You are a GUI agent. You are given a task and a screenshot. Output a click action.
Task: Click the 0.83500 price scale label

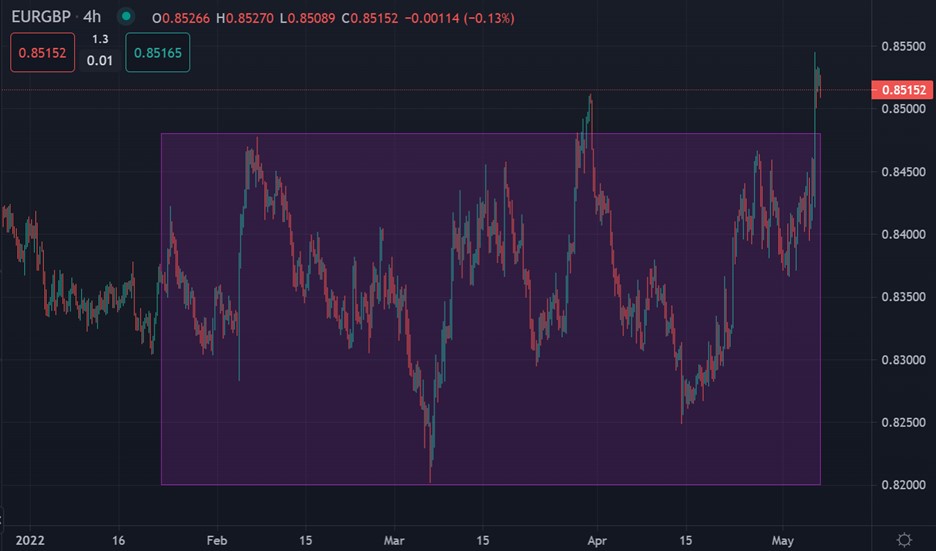(903, 297)
